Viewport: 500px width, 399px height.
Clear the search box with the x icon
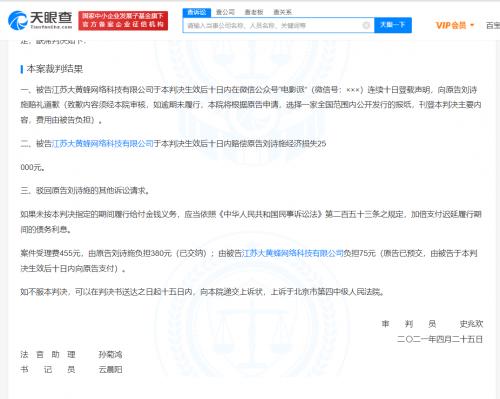pos(366,25)
